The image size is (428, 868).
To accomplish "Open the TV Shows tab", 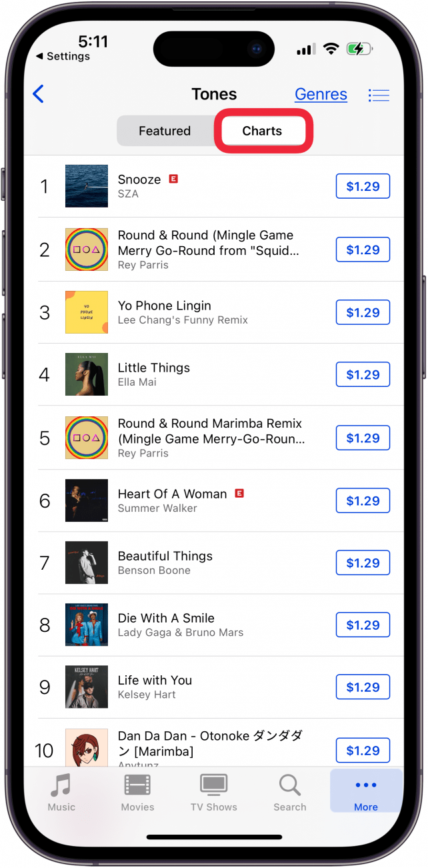I will 213,793.
